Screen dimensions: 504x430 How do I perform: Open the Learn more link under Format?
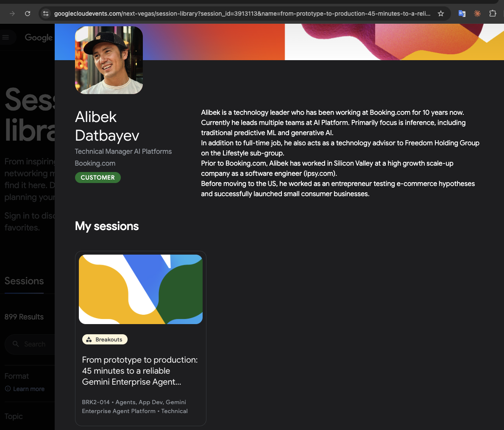tap(28, 389)
